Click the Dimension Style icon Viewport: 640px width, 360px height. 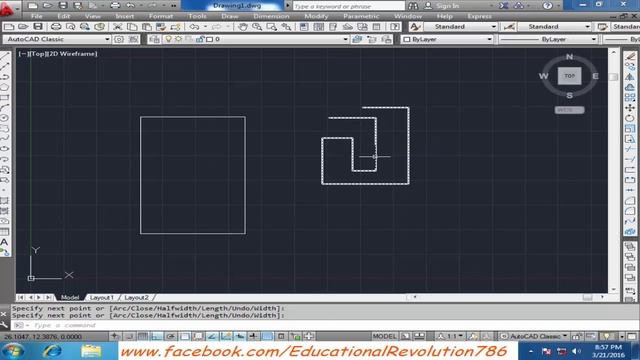point(509,27)
